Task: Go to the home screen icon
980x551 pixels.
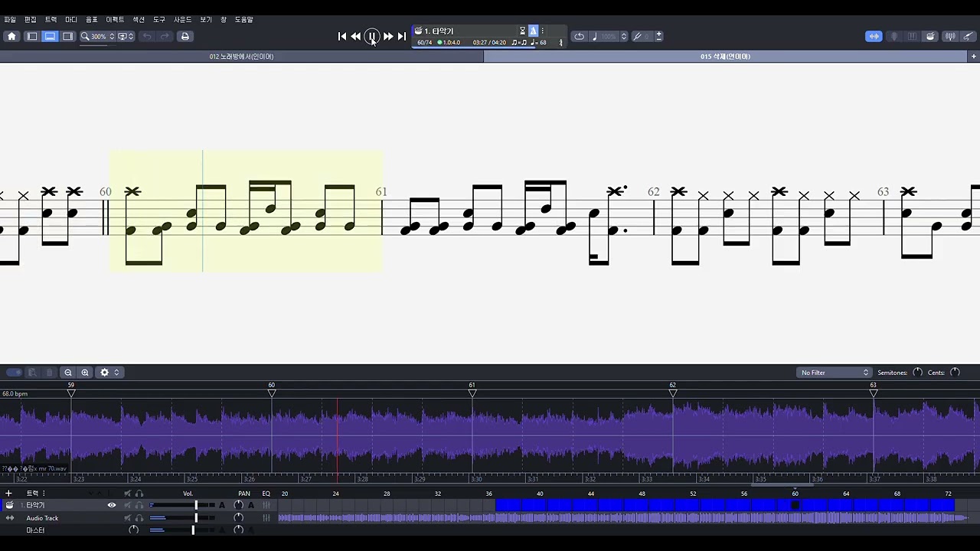Action: point(11,36)
